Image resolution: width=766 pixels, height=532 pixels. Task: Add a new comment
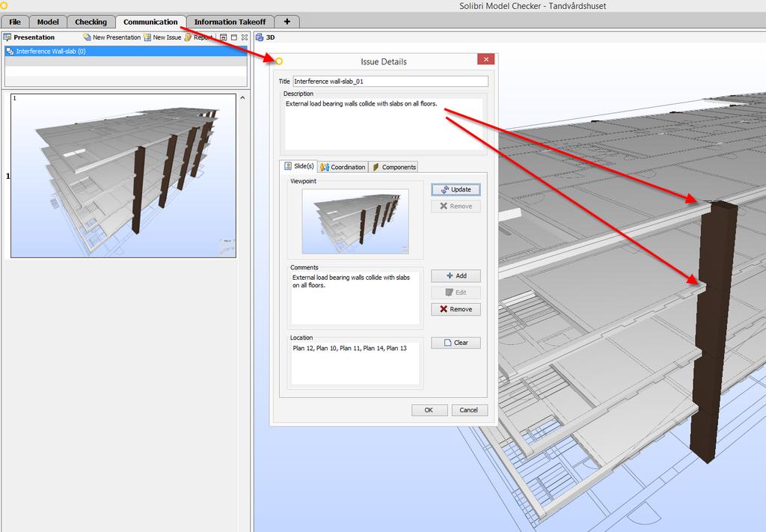click(x=456, y=276)
